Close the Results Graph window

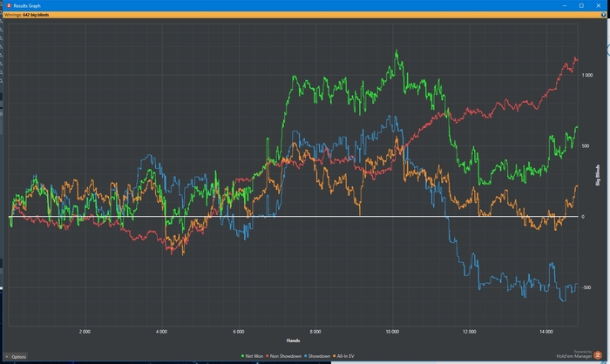point(599,5)
